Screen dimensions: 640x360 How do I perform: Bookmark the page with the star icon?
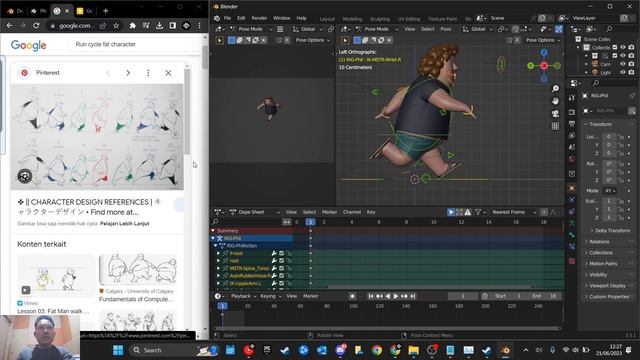point(116,25)
